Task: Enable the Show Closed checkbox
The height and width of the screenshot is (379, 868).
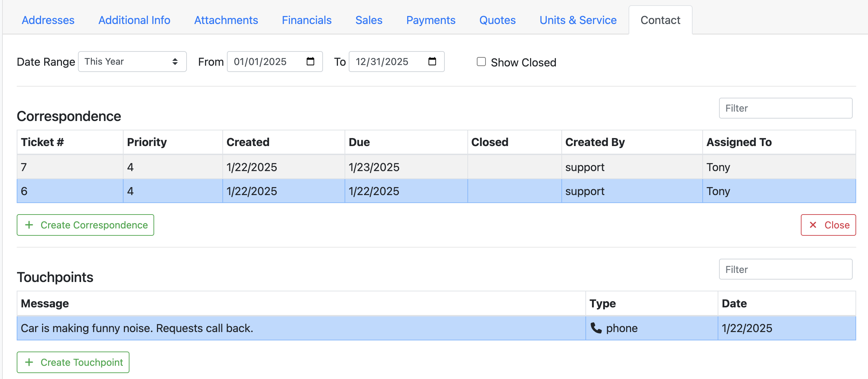Action: click(x=481, y=62)
